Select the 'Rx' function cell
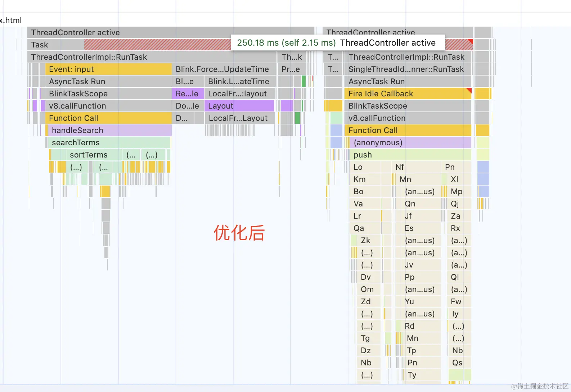571x392 pixels. pyautogui.click(x=459, y=228)
